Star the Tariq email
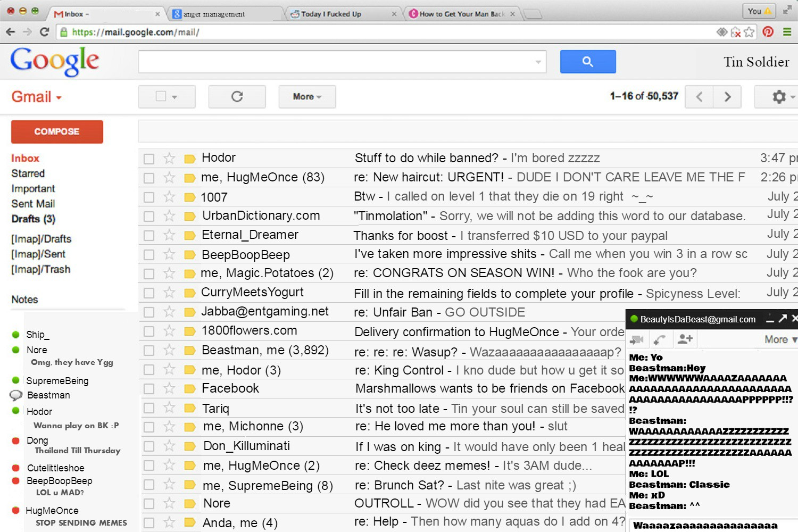The height and width of the screenshot is (532, 798). [169, 408]
